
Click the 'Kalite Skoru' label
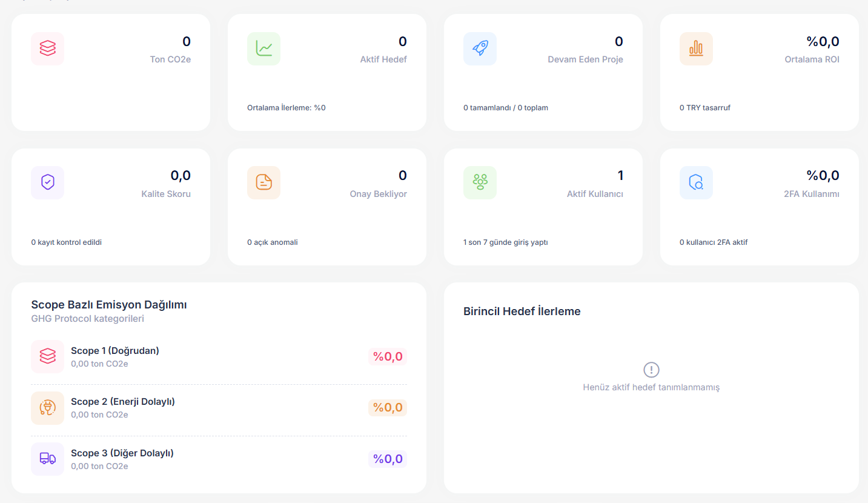[x=166, y=194]
